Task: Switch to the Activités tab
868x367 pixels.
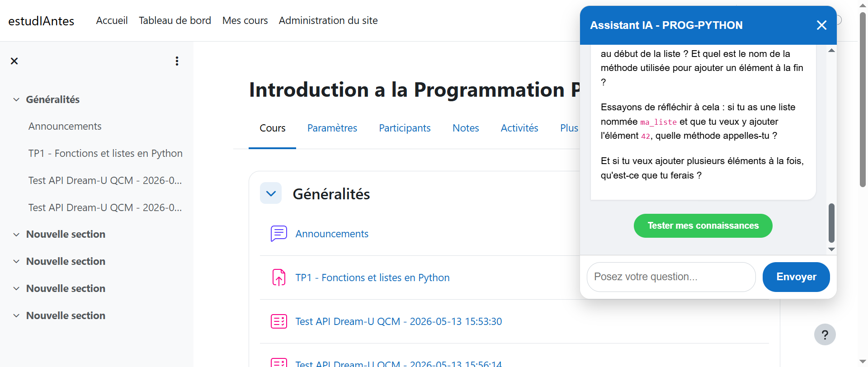Action: pyautogui.click(x=519, y=128)
